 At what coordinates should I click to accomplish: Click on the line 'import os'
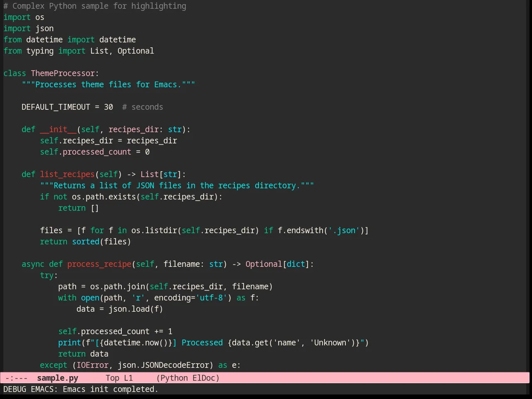pyautogui.click(x=24, y=17)
